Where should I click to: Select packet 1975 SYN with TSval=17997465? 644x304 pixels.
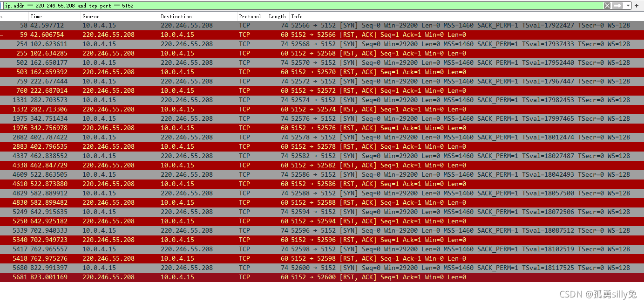point(322,118)
